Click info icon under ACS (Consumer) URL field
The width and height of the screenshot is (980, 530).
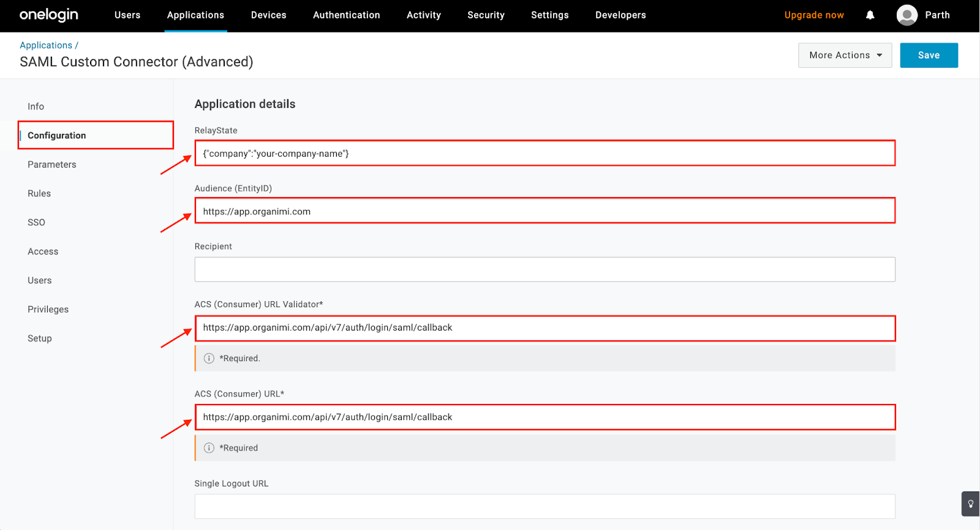coord(209,448)
